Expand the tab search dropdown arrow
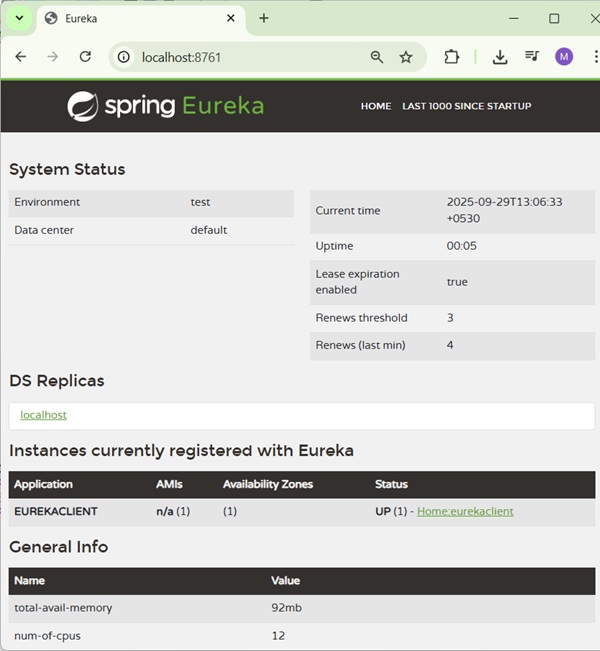Screen dimensions: 600x651 point(18,18)
